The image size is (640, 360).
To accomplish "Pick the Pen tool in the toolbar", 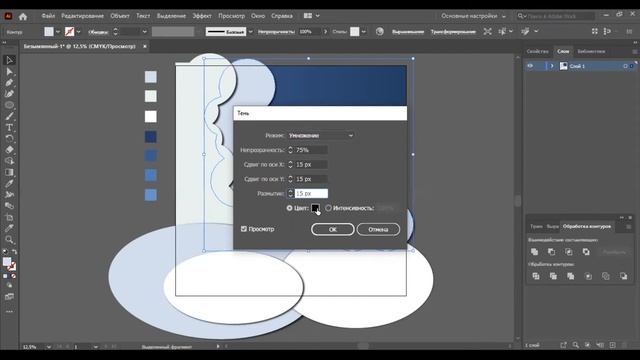I will pos(9,83).
